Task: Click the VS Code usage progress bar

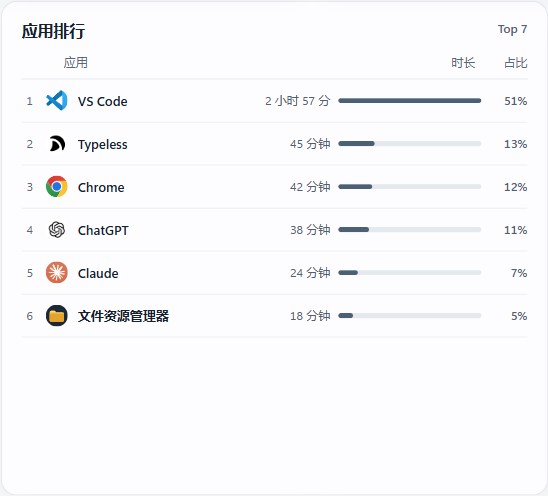Action: 410,101
